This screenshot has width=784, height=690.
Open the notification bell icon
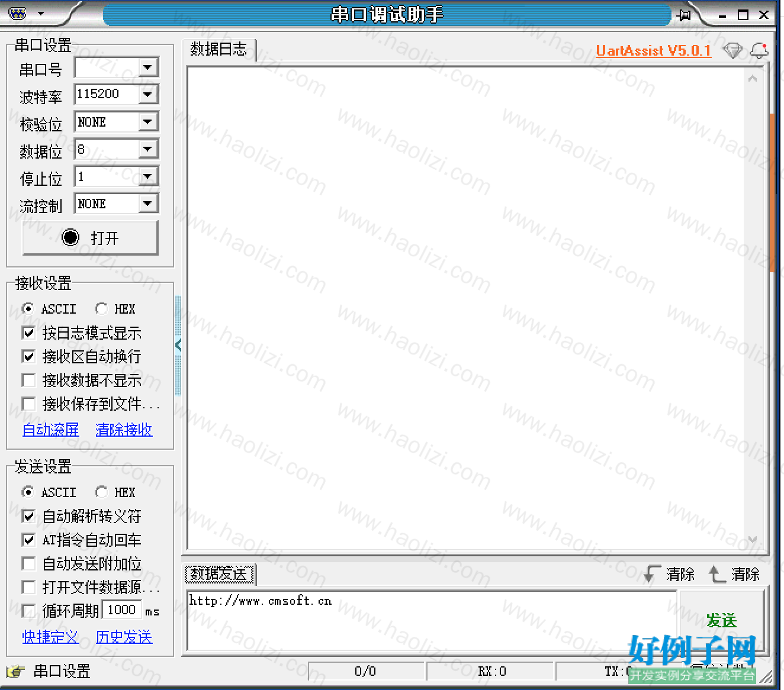tap(759, 50)
